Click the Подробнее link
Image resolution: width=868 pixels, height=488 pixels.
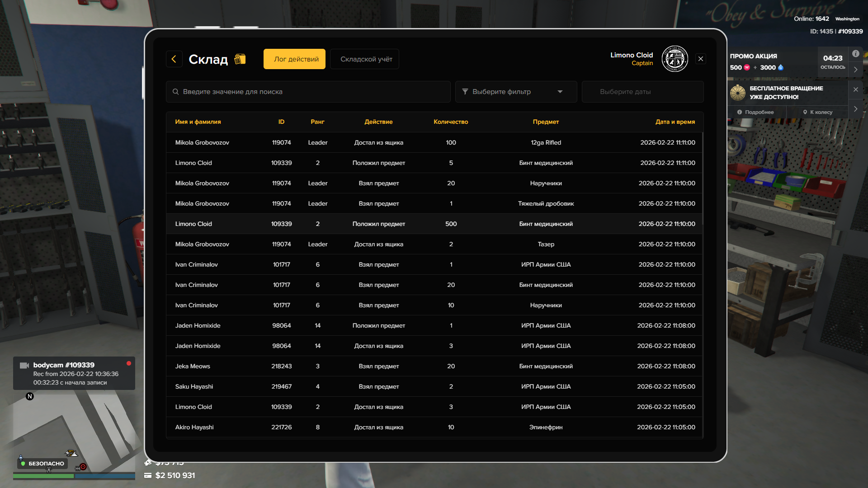(755, 112)
